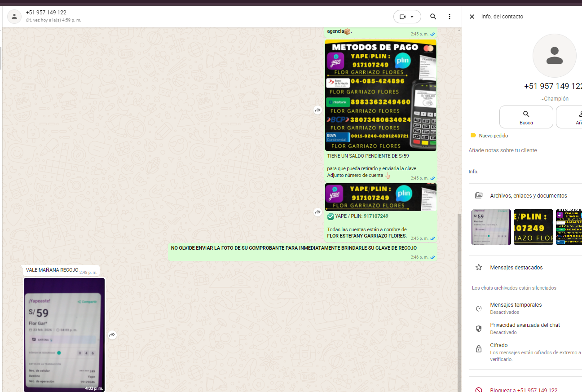Click the Nuevo pedido yellow label

[x=493, y=136]
